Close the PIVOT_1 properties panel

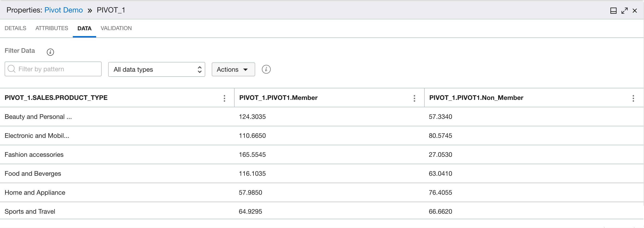[635, 10]
